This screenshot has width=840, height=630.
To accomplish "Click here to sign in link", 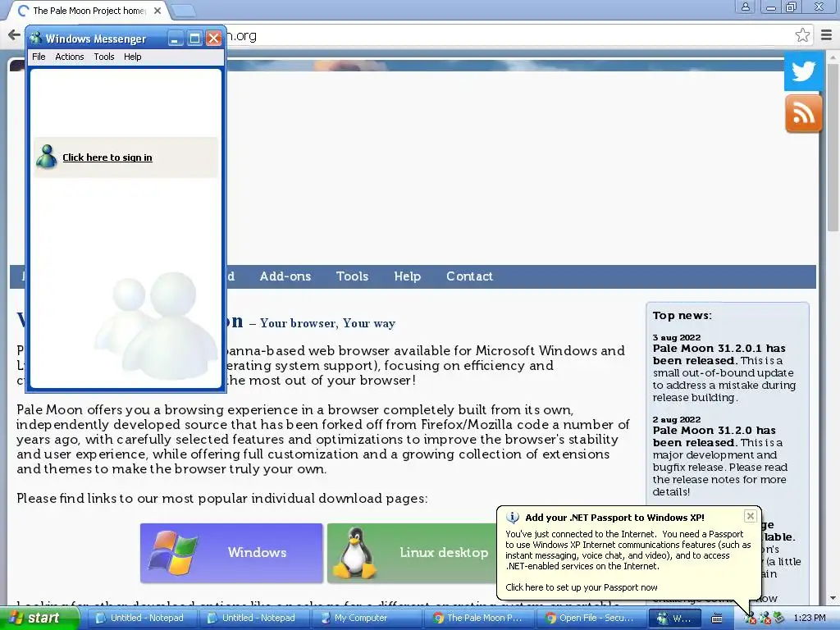I will click(x=107, y=157).
